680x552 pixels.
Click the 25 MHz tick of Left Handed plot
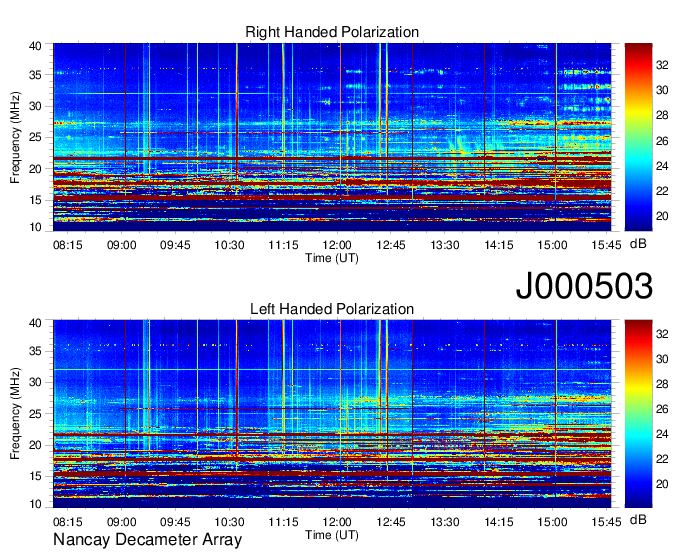[35, 414]
